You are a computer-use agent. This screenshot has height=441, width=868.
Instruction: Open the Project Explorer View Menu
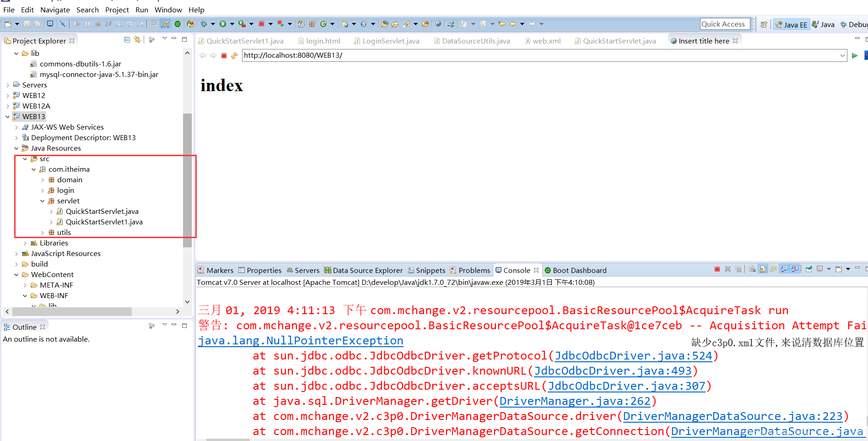[165, 38]
